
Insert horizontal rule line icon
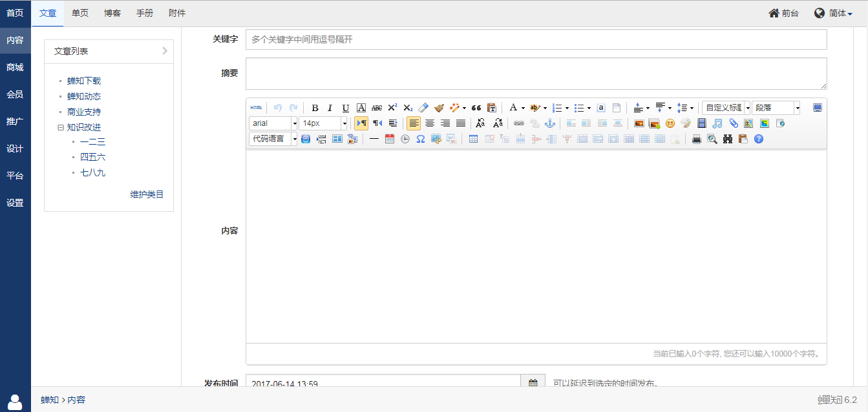374,139
